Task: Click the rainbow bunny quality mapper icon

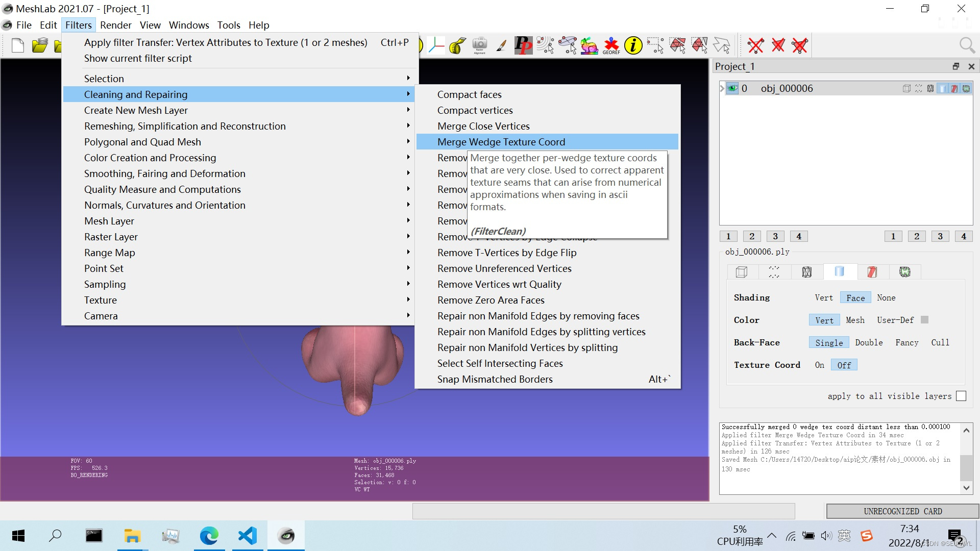Action: click(589, 45)
